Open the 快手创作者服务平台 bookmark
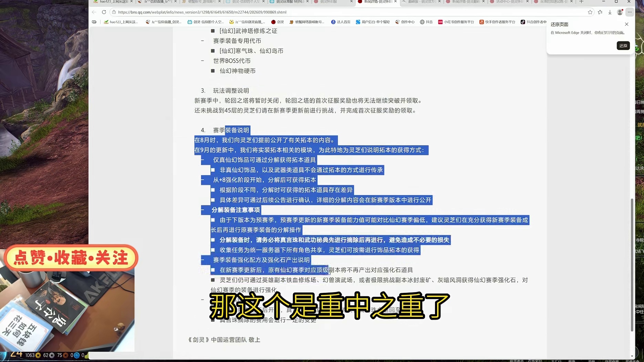The height and width of the screenshot is (362, 644). point(497,22)
